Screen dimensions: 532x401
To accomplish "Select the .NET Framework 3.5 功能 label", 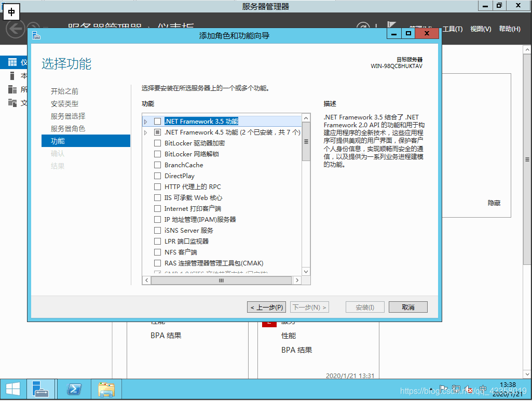I will click(201, 121).
